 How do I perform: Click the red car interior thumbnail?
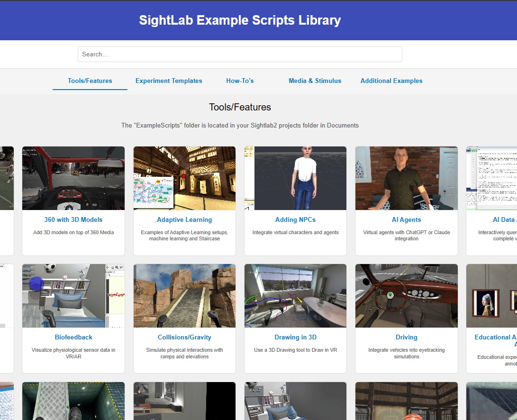(x=73, y=178)
